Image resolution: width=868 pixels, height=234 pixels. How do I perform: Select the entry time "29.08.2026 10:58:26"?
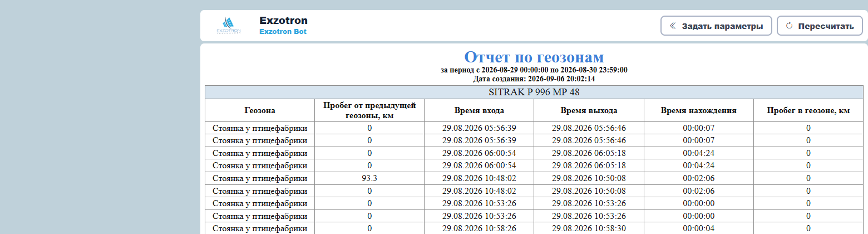[479, 228]
